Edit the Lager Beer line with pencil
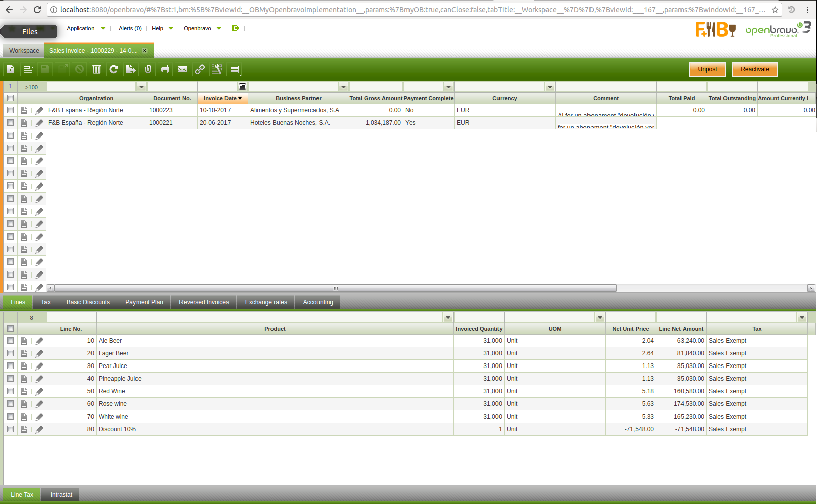This screenshot has width=817, height=504. coord(39,353)
